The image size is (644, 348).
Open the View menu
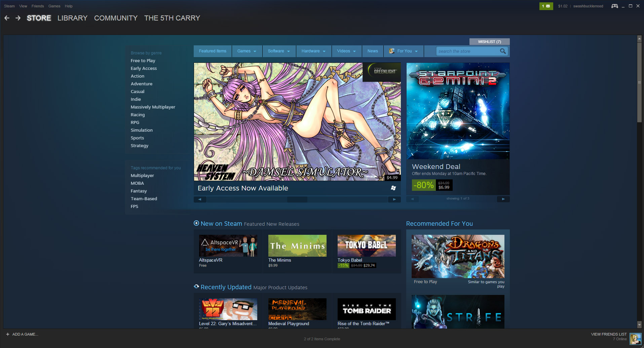(23, 6)
